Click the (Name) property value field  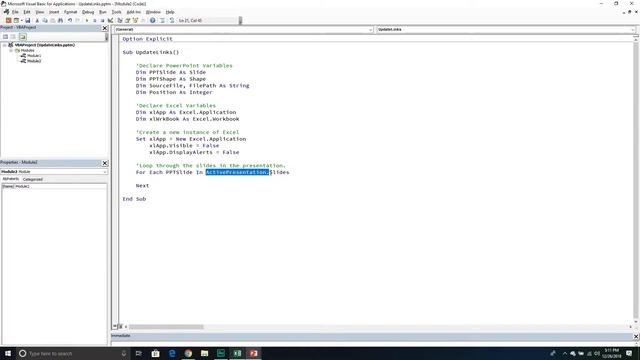(60, 186)
